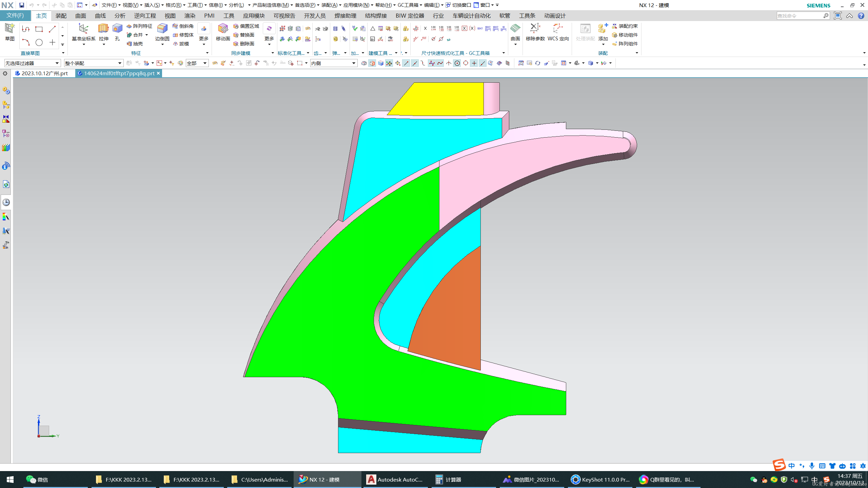Viewport: 868px width, 488px height.
Task: Click the 装配约束 assembly constraints button
Action: [x=625, y=26]
